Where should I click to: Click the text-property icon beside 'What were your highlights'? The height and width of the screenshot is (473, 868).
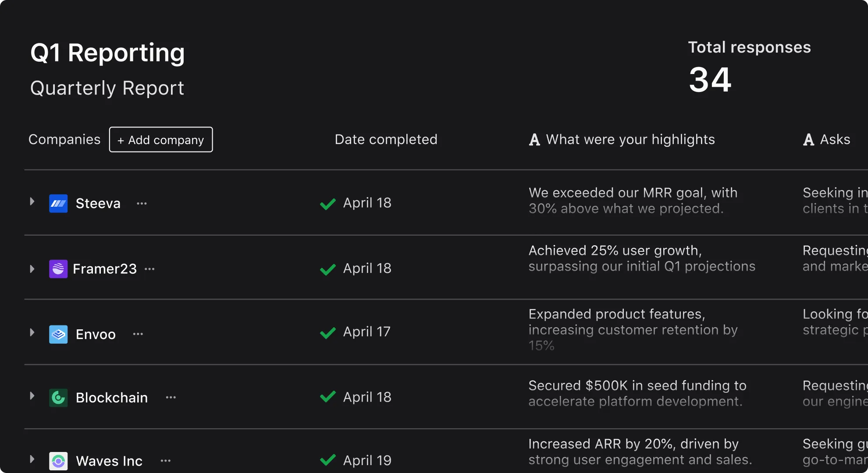point(534,139)
